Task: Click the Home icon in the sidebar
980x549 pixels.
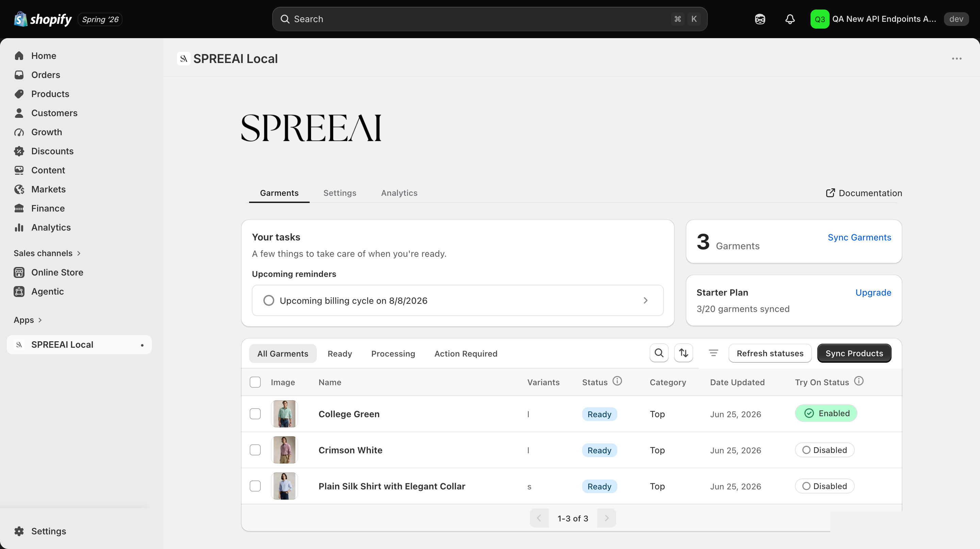Action: point(19,56)
